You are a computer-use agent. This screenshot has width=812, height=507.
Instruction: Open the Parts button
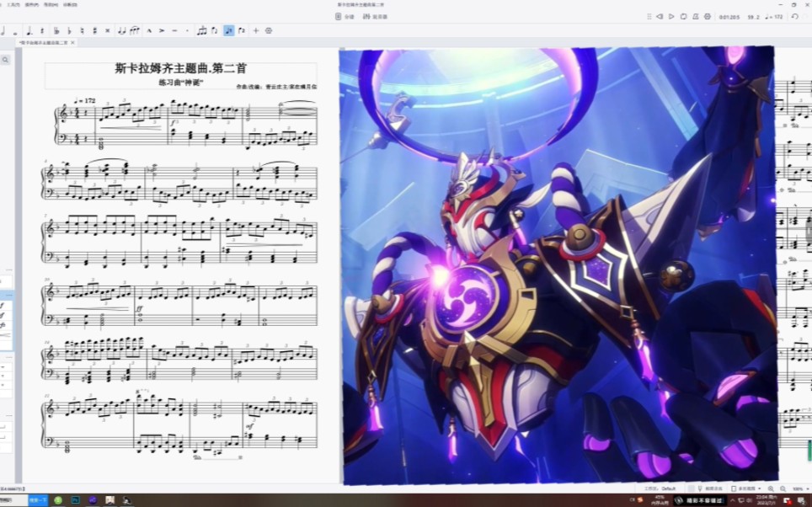[346, 17]
